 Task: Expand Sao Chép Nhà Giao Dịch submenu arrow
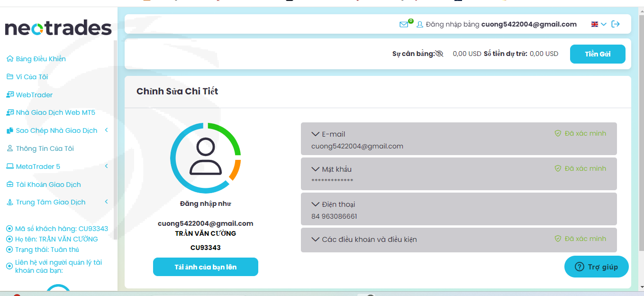[107, 130]
